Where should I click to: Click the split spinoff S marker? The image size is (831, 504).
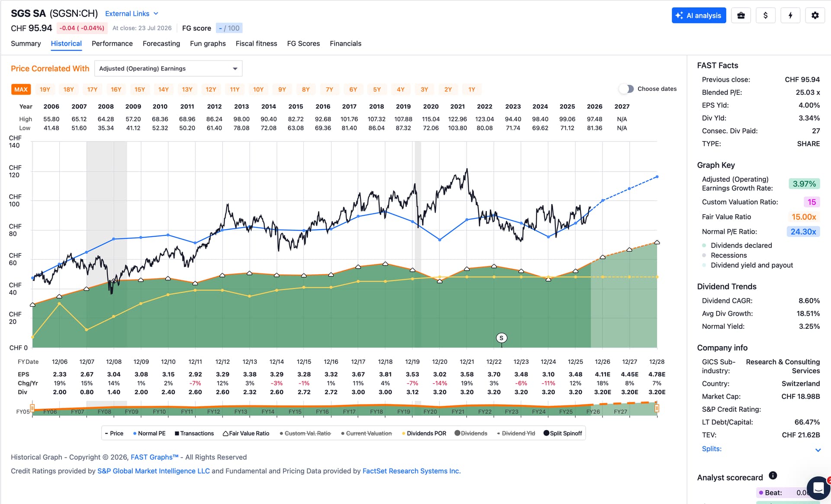(501, 338)
